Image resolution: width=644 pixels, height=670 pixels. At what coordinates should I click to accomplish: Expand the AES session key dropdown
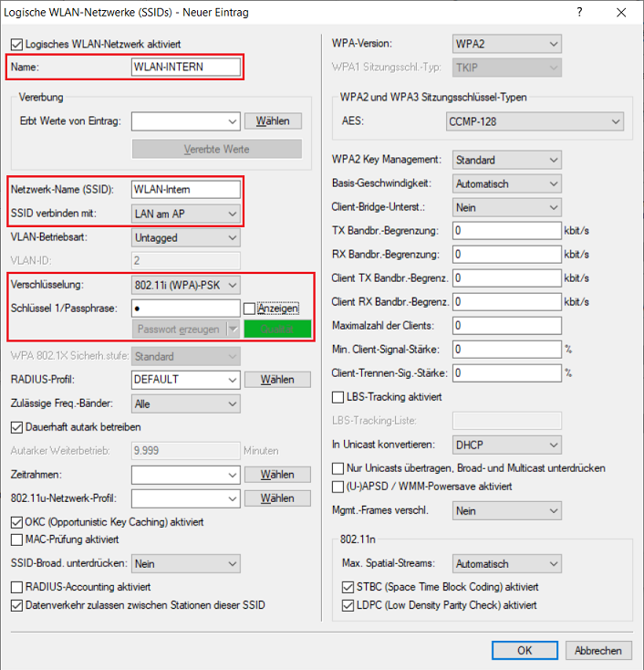pyautogui.click(x=535, y=121)
